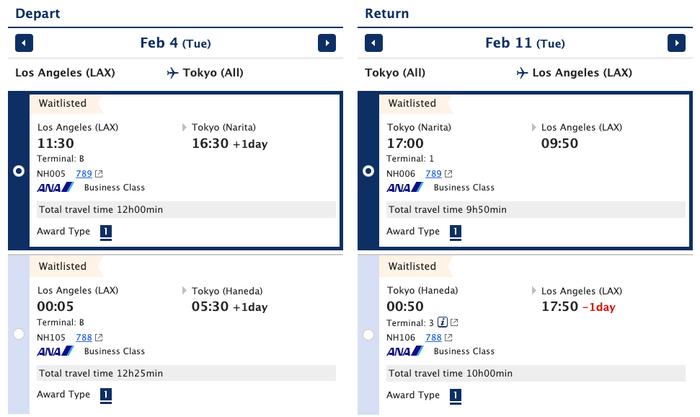This screenshot has width=700, height=417.
Task: Click the Terminal 3 external link icon
Action: click(454, 322)
